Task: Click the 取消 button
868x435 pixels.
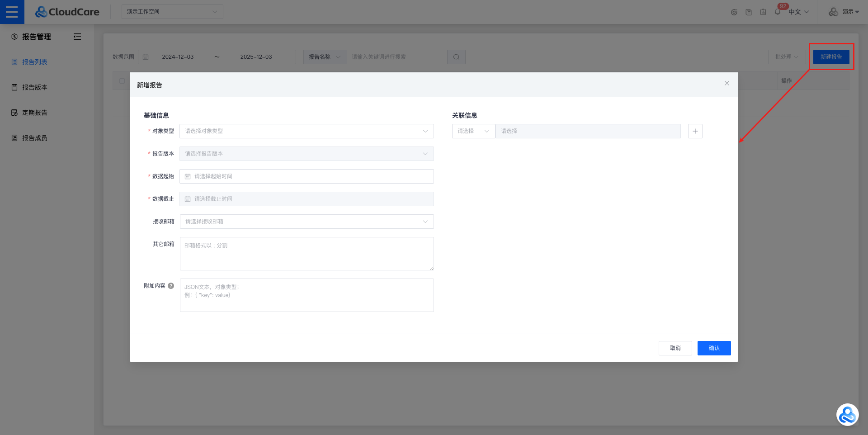Action: click(x=675, y=348)
